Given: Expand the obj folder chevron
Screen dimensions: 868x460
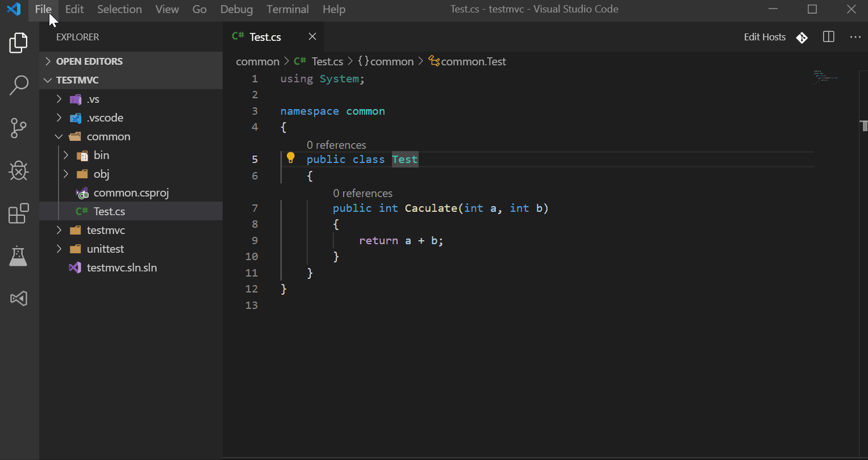Looking at the screenshot, I should click(x=66, y=174).
